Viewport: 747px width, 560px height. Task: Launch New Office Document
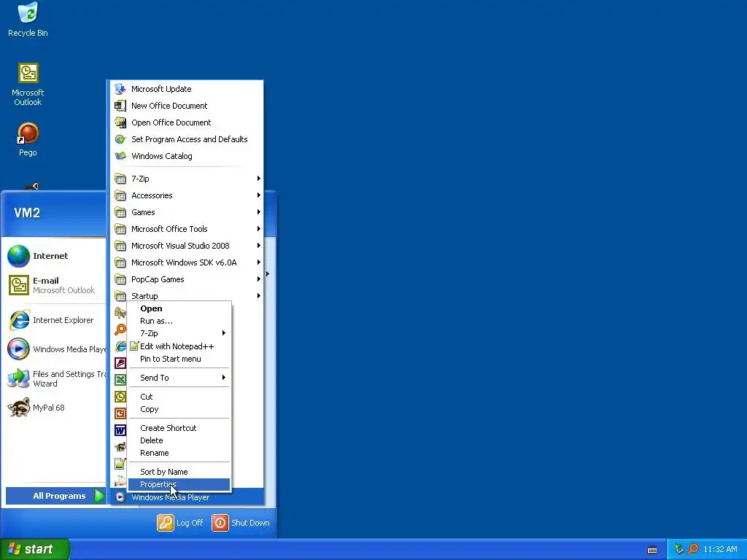point(186,106)
